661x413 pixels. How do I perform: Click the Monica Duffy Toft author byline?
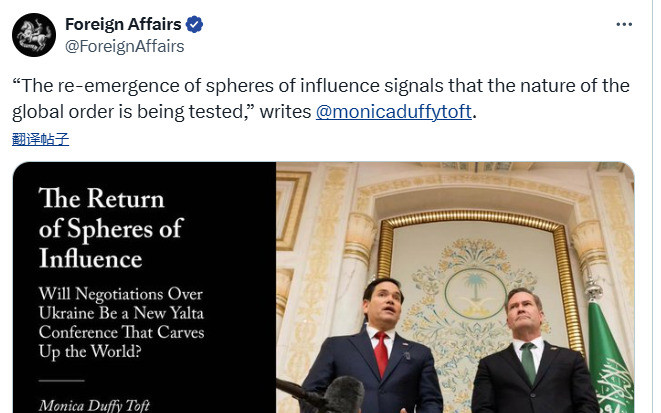[94, 405]
